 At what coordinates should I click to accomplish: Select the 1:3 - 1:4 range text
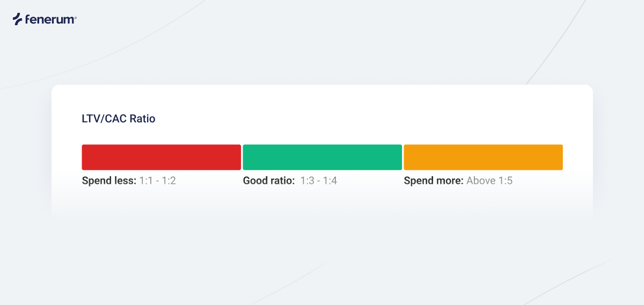(x=319, y=181)
